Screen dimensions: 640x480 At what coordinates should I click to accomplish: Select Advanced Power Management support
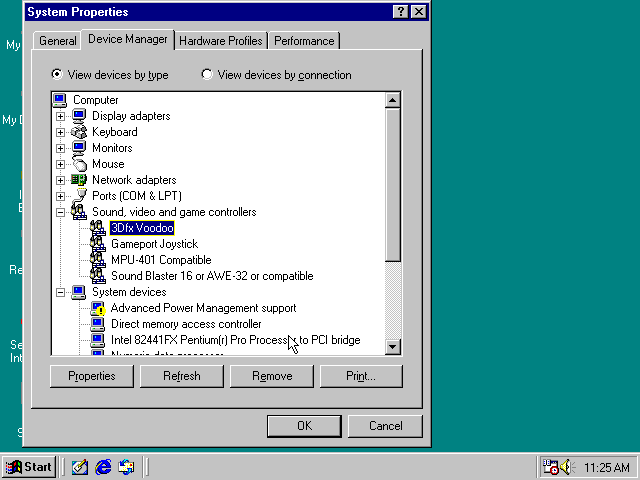(x=203, y=308)
